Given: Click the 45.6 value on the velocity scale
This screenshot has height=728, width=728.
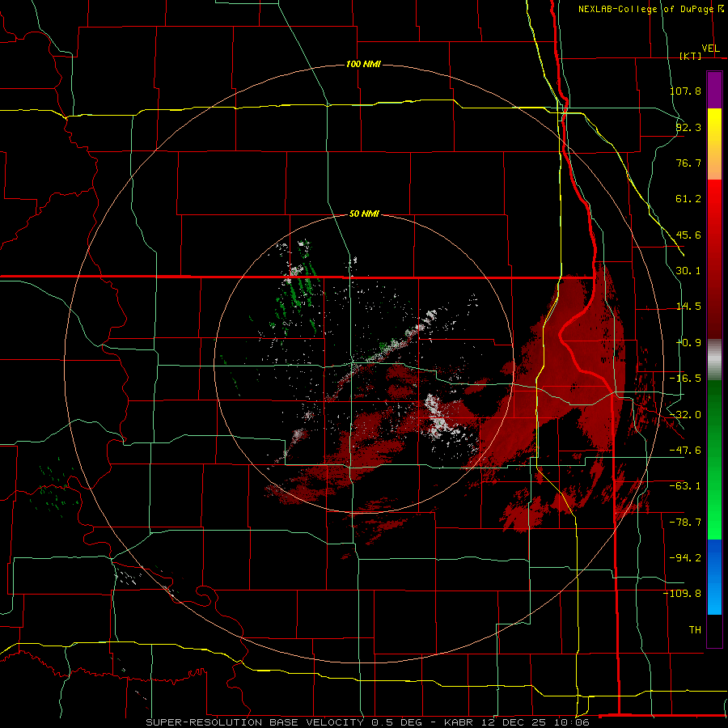Looking at the screenshot, I should point(688,235).
